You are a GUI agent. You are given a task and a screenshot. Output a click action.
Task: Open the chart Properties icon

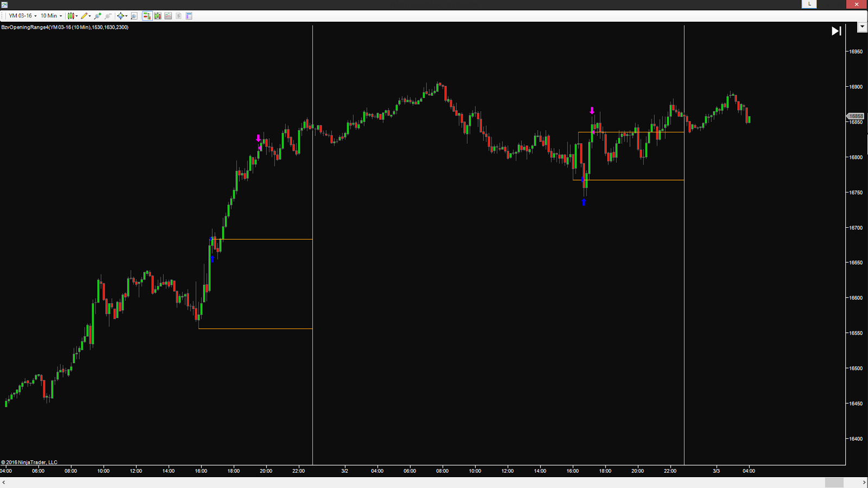(x=189, y=16)
